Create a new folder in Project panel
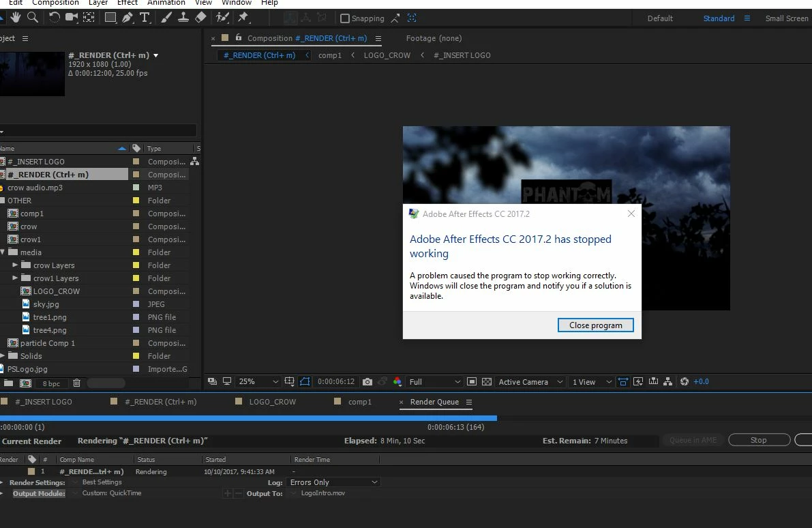The width and height of the screenshot is (812, 528). pyautogui.click(x=8, y=383)
